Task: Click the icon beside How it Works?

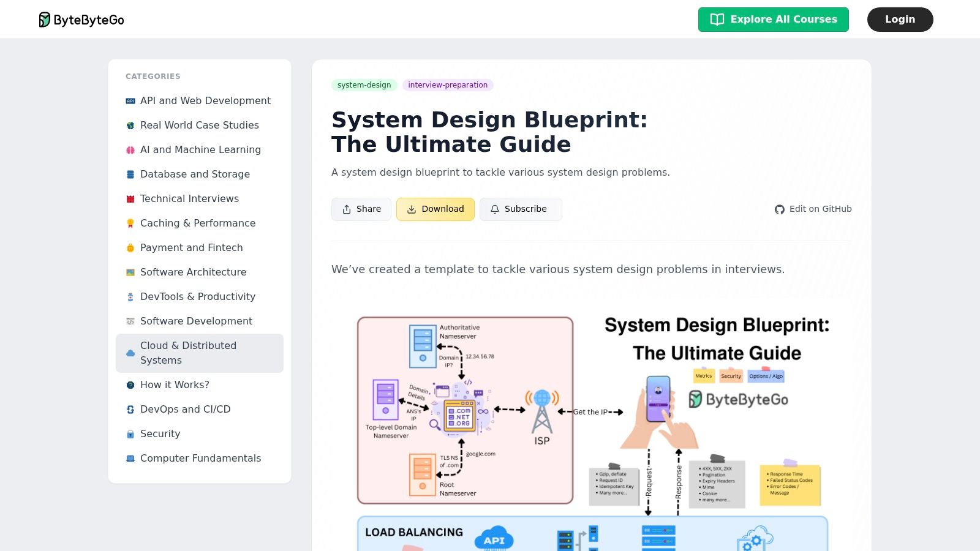Action: pos(130,385)
